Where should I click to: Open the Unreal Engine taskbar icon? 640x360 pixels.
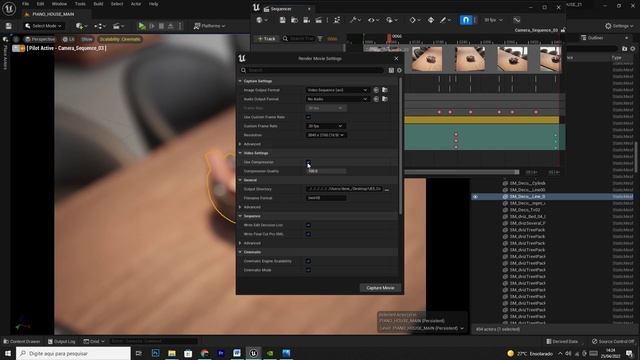[x=253, y=353]
